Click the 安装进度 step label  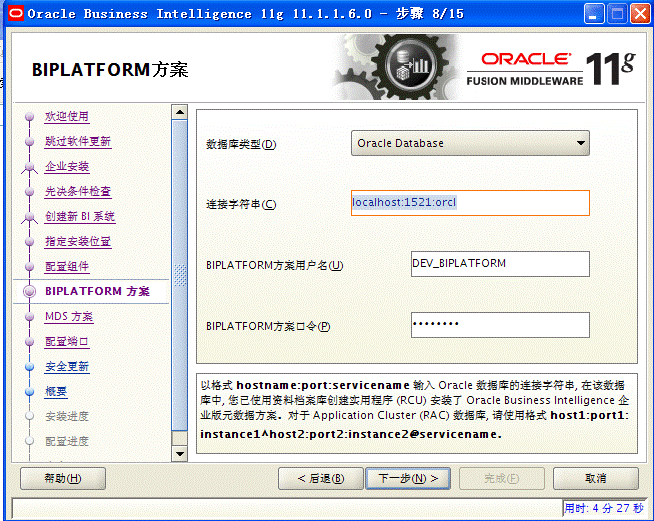(x=67, y=416)
